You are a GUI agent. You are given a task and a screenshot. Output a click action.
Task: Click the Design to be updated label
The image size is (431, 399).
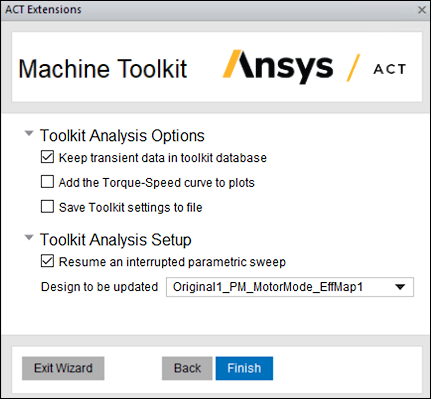point(99,287)
